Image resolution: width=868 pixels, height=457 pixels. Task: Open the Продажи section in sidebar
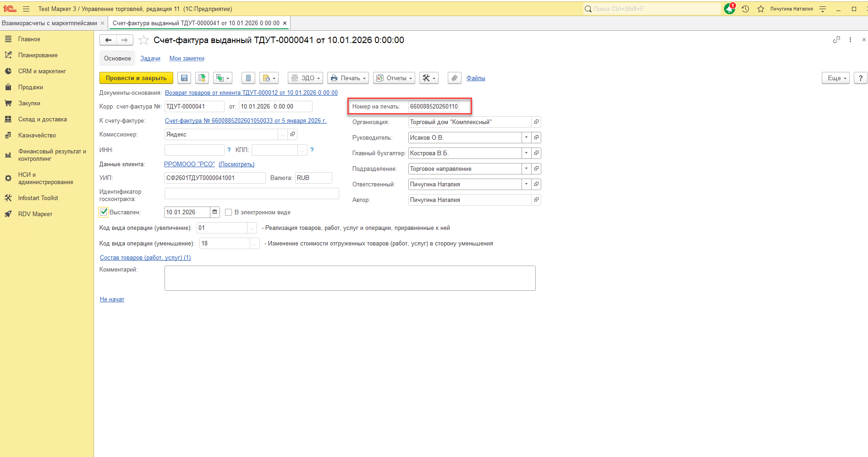point(31,87)
